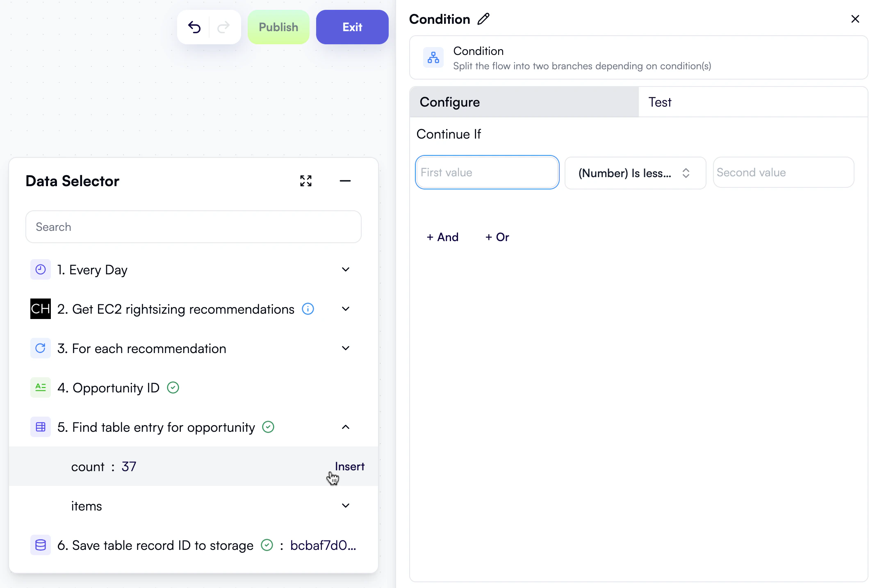Click the info icon on EC2 rightsizing step

point(308,309)
